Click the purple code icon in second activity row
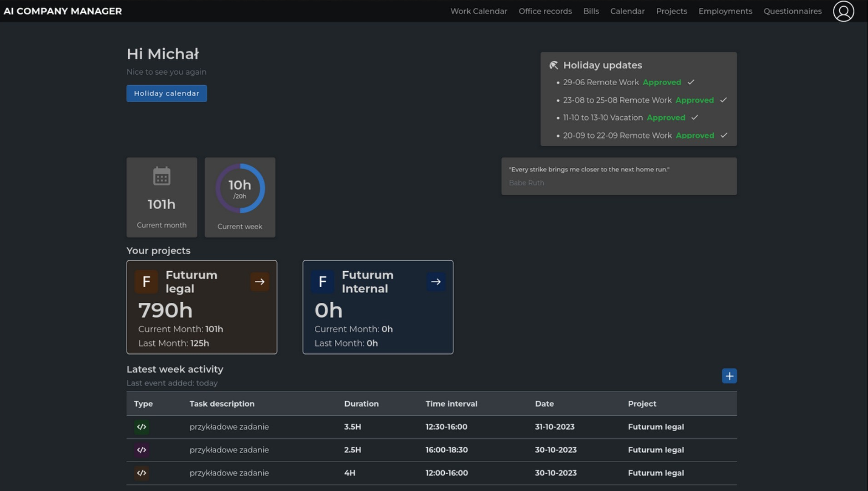 pyautogui.click(x=141, y=450)
